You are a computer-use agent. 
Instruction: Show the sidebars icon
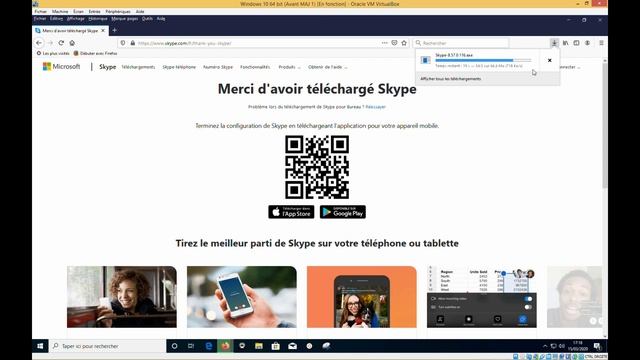tap(576, 43)
